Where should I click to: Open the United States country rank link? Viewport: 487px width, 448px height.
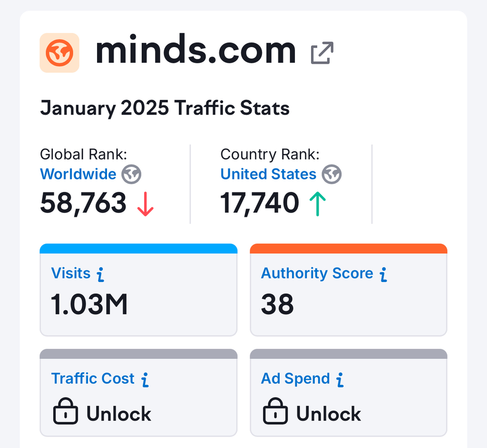tap(268, 174)
